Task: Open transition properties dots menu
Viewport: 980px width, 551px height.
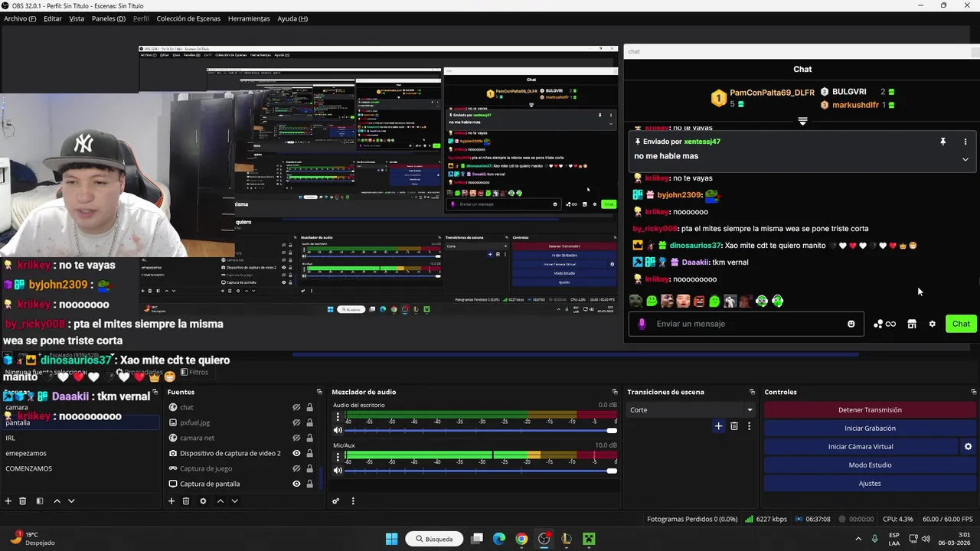Action: point(750,426)
